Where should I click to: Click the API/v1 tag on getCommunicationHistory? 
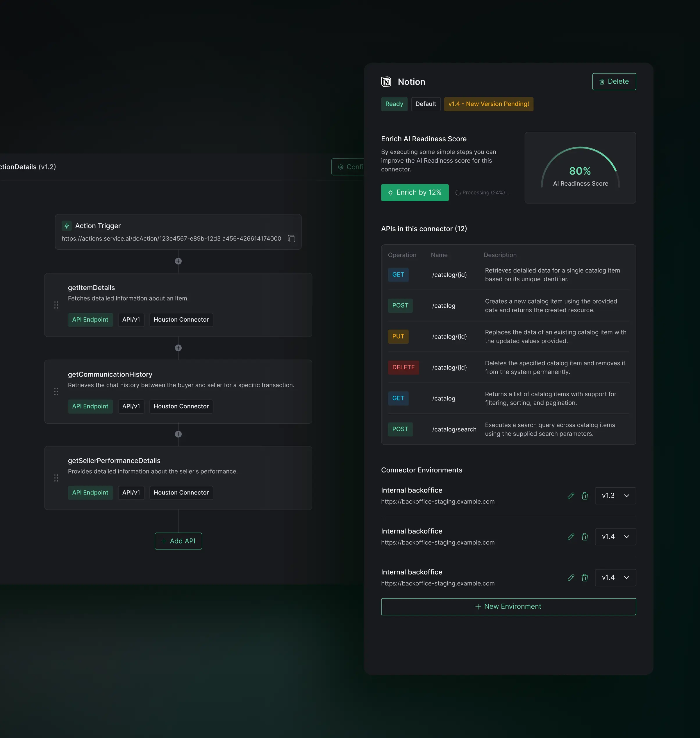coord(131,406)
